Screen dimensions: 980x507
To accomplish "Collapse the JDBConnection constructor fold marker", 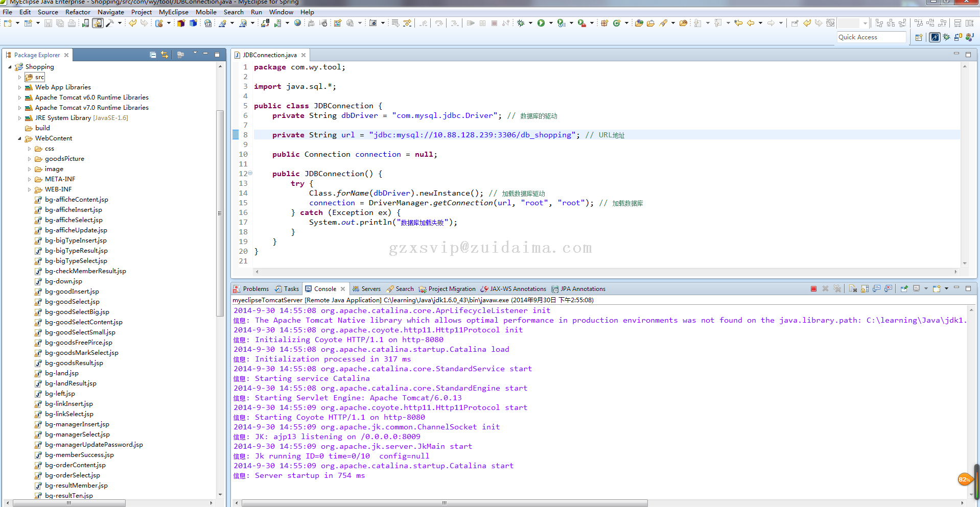I will [250, 173].
